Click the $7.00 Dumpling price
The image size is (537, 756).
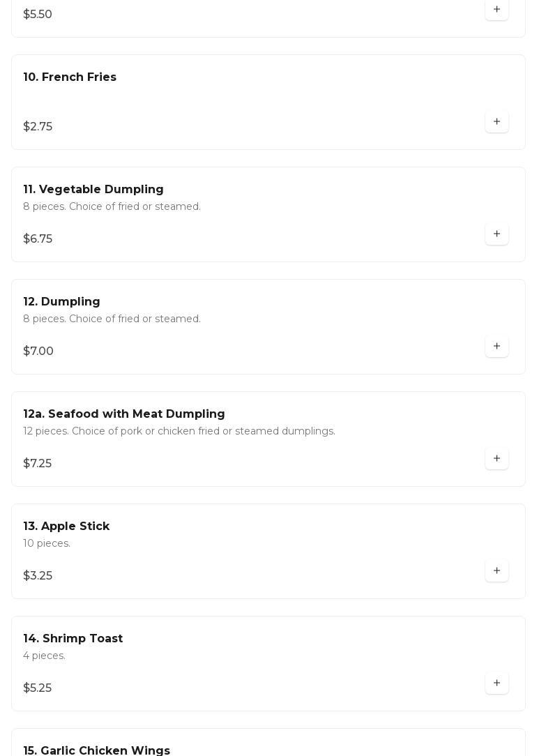[38, 351]
